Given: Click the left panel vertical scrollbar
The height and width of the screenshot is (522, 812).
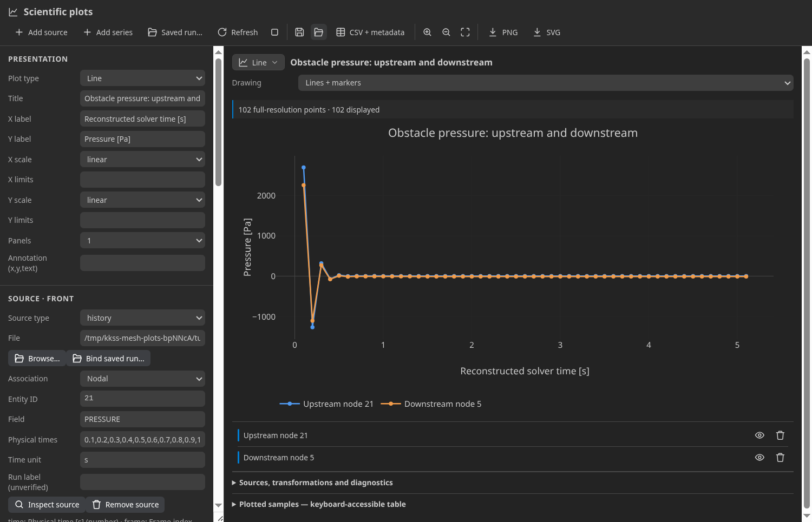Looking at the screenshot, I should (x=218, y=122).
